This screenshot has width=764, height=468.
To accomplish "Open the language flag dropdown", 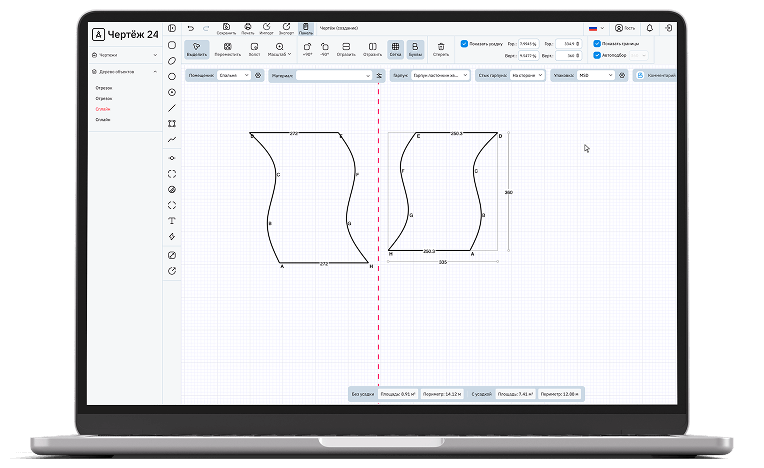I will [596, 28].
